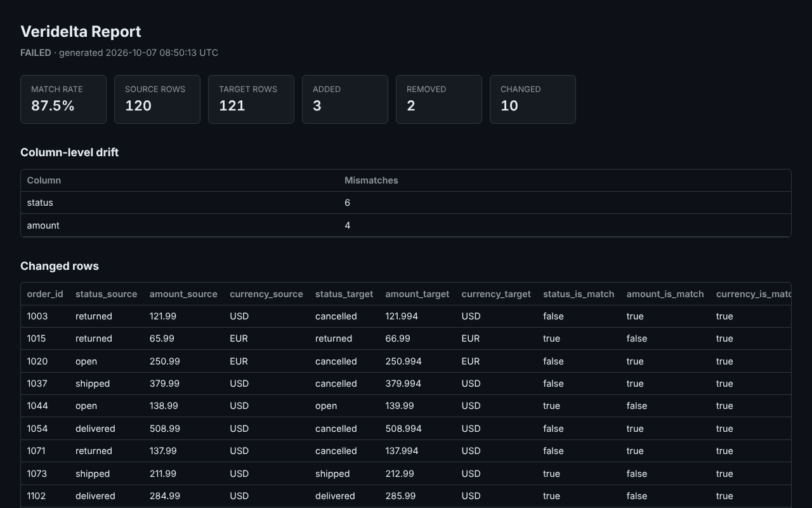Click amount_source value 379.99
Image resolution: width=812 pixels, height=508 pixels.
[x=165, y=384]
